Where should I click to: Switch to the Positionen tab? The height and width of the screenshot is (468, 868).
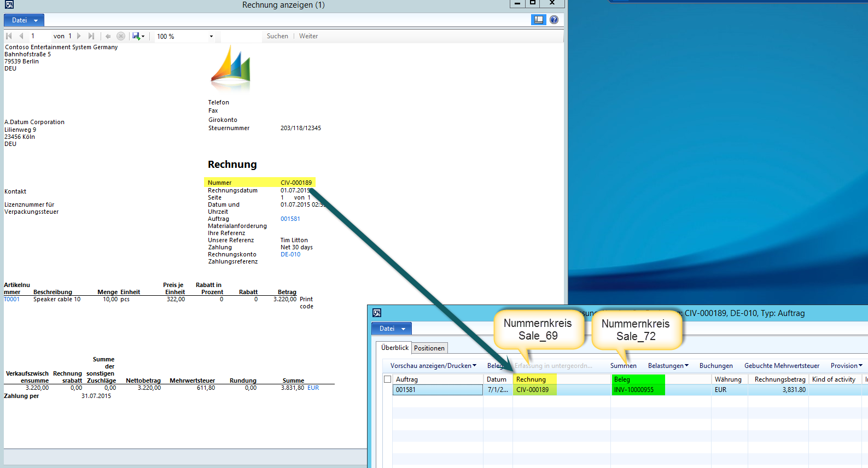click(429, 348)
